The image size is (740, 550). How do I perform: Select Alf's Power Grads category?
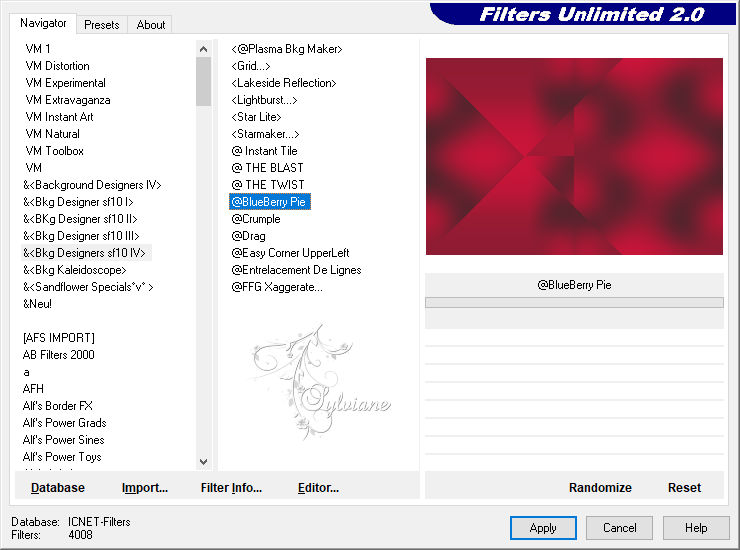pos(65,423)
